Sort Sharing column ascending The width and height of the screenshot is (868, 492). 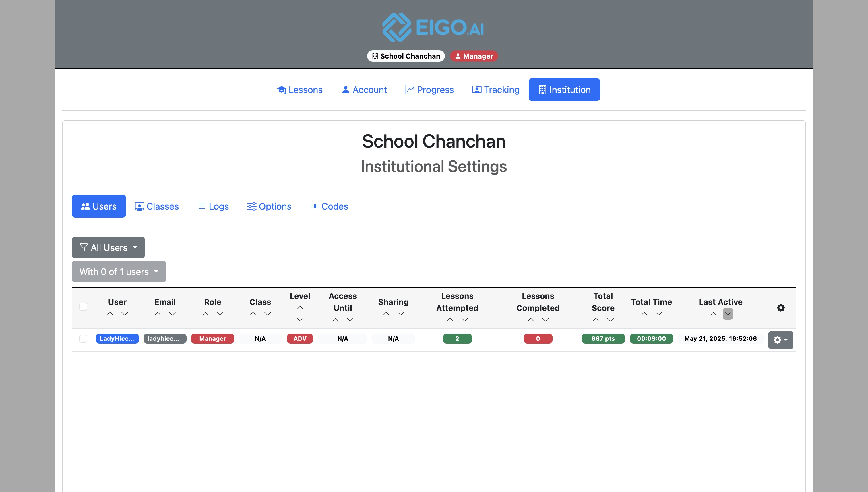click(386, 314)
